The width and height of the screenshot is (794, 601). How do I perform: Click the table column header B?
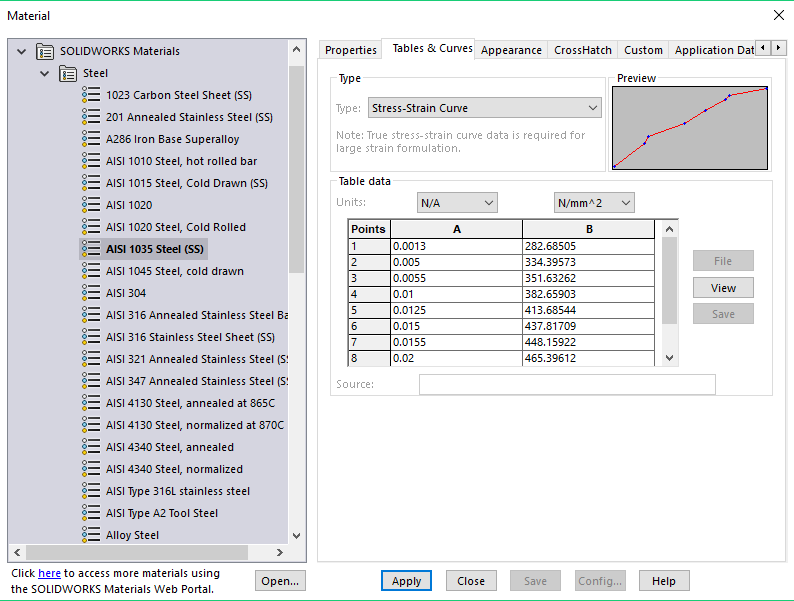click(588, 229)
